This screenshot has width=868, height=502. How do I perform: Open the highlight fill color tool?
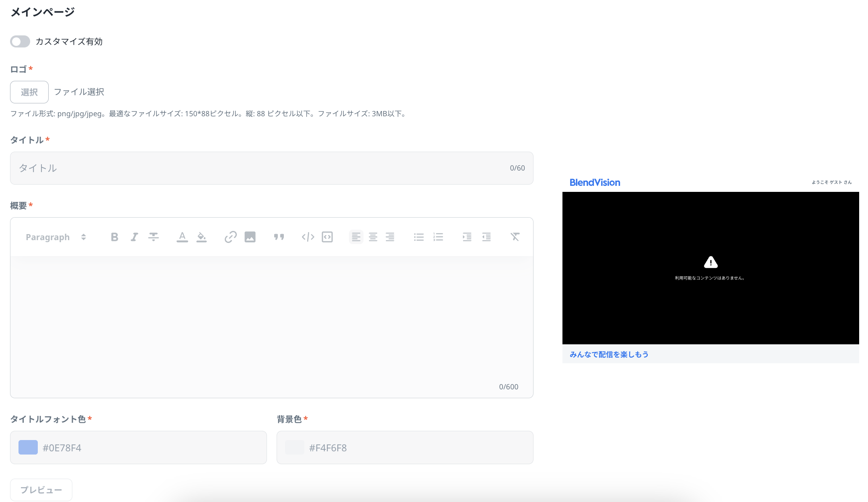201,237
